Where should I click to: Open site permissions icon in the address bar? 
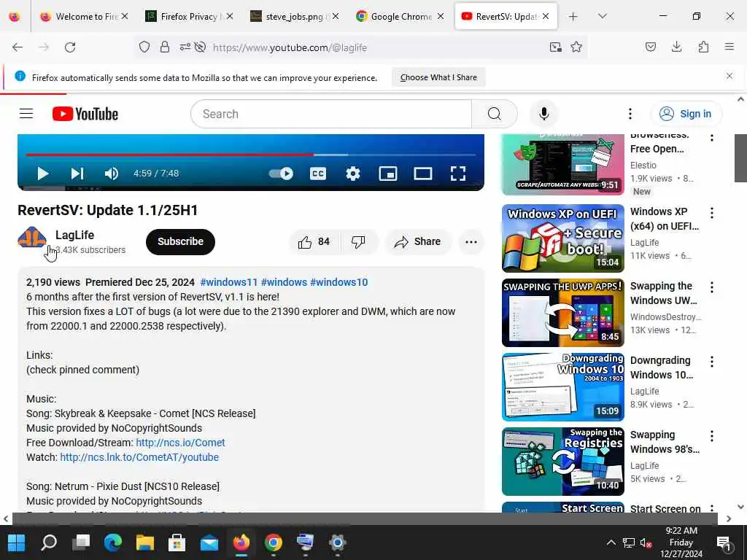click(185, 47)
